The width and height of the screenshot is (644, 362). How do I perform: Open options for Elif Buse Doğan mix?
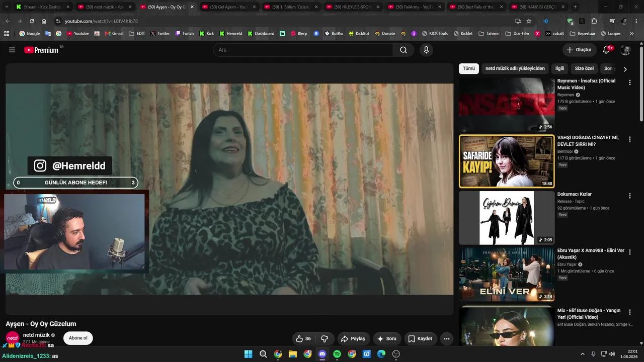629,312
